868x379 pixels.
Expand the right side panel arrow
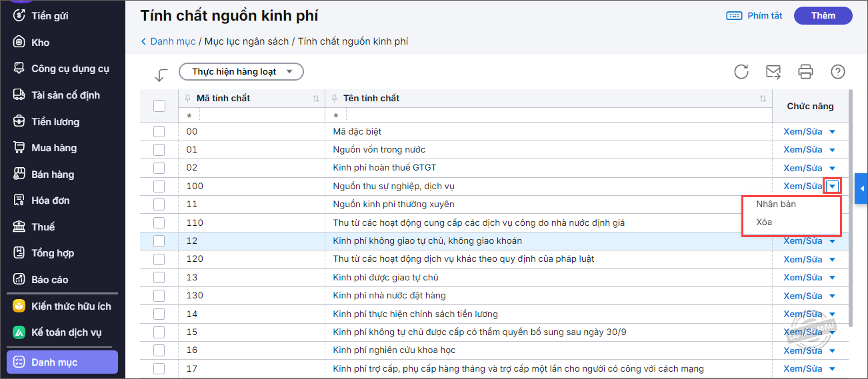(x=861, y=190)
